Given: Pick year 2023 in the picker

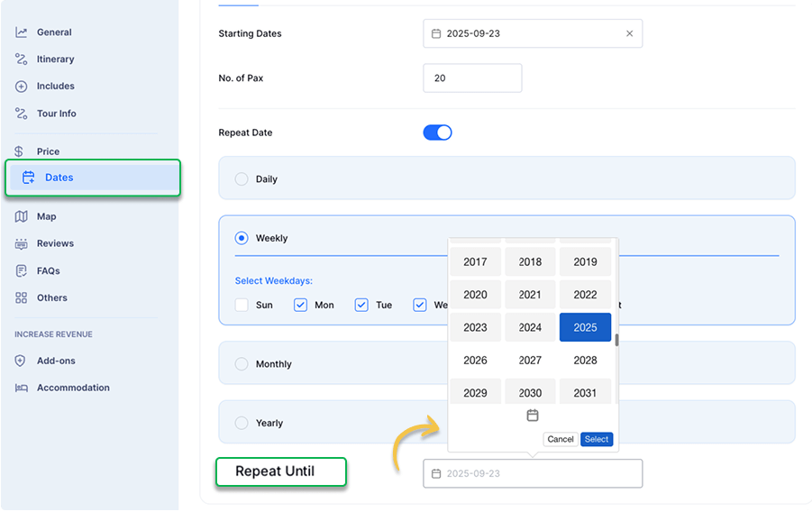Looking at the screenshot, I should coord(475,327).
